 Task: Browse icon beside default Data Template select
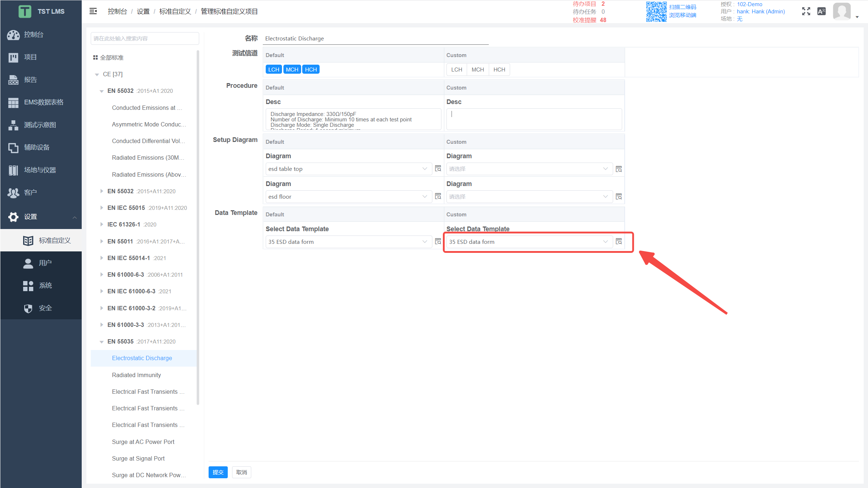(x=438, y=242)
